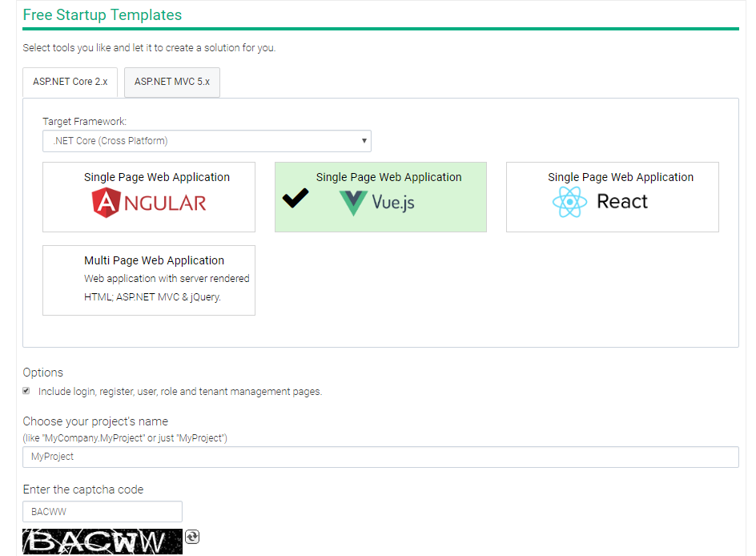Click the black checkmark on Vue.js card
This screenshot has width=756, height=556.
[296, 198]
